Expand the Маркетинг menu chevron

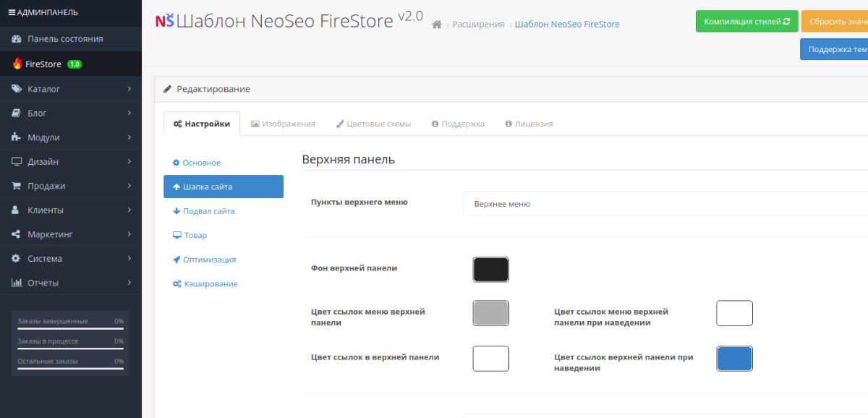[x=129, y=234]
